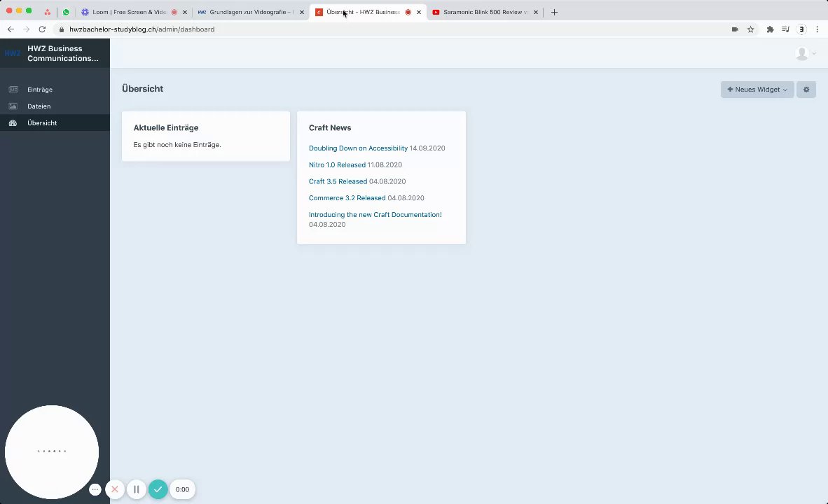Pause the Loom recording

coord(136,490)
